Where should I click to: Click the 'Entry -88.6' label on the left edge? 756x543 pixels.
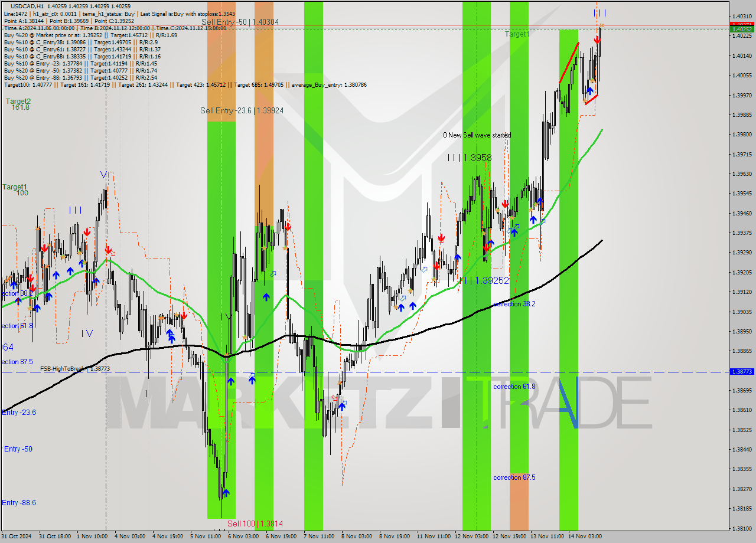(x=19, y=503)
